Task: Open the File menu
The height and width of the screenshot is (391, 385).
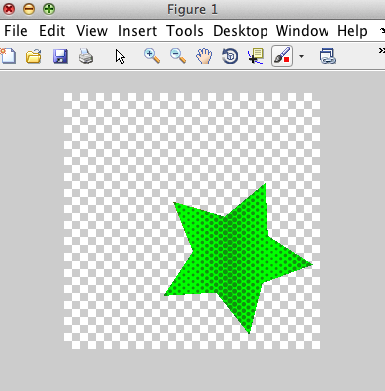Action: click(x=16, y=31)
